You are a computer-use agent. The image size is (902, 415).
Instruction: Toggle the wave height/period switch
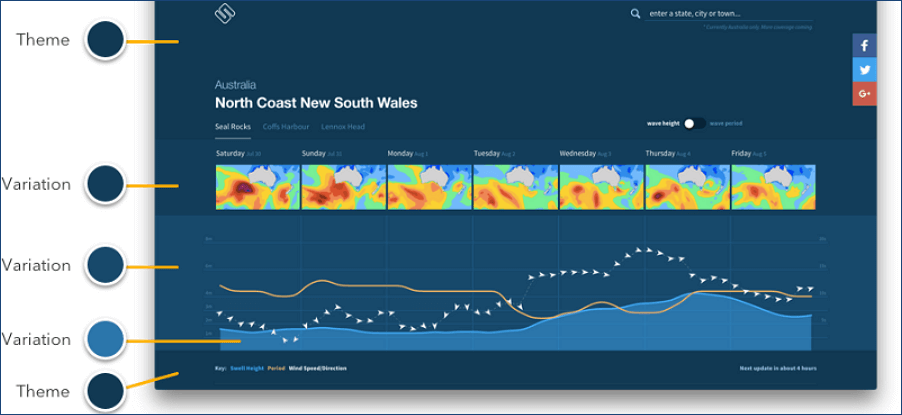click(x=694, y=124)
